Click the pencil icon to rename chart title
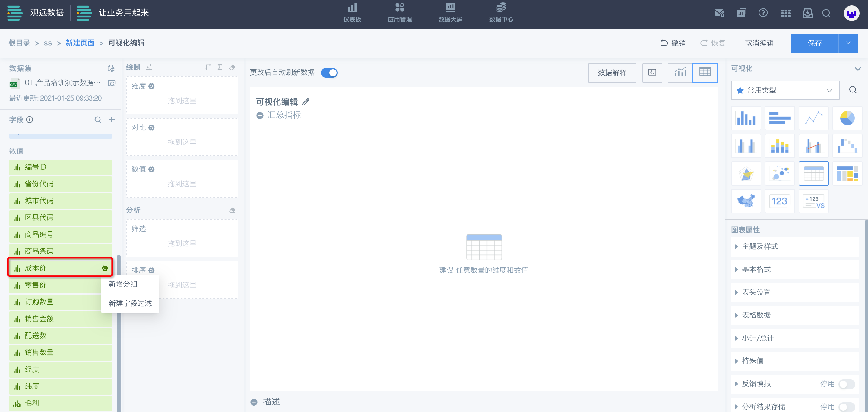 [x=306, y=102]
